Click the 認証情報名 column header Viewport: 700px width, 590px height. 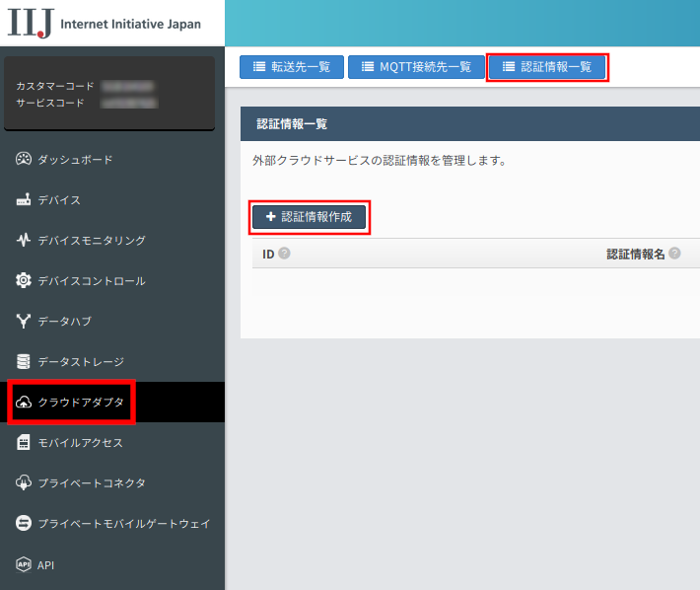(x=636, y=255)
